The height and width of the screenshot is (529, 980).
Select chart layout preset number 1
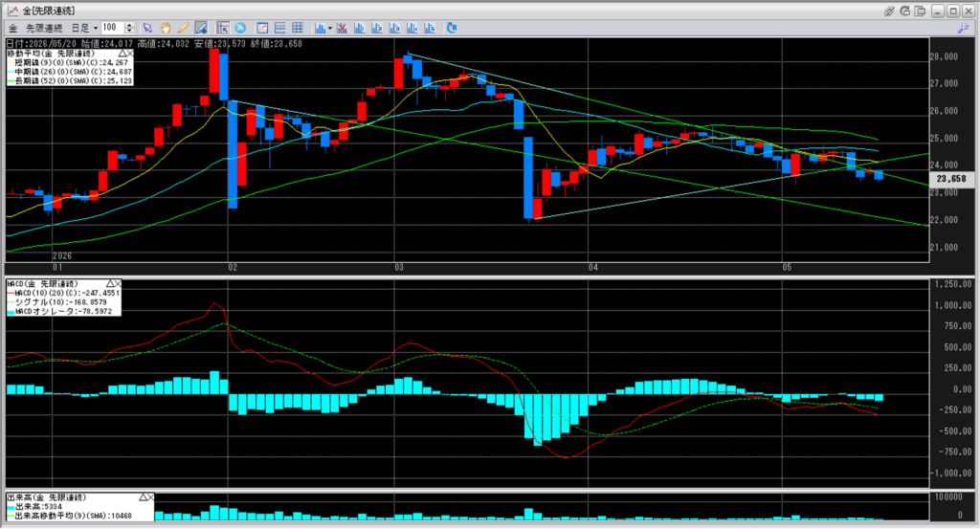pyautogui.click(x=360, y=28)
